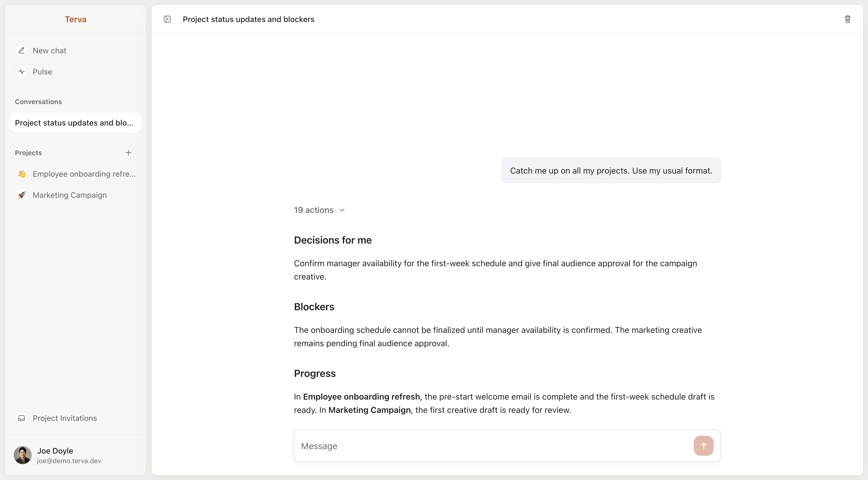Click the New chat pencil icon
The height and width of the screenshot is (480, 868).
[22, 50]
